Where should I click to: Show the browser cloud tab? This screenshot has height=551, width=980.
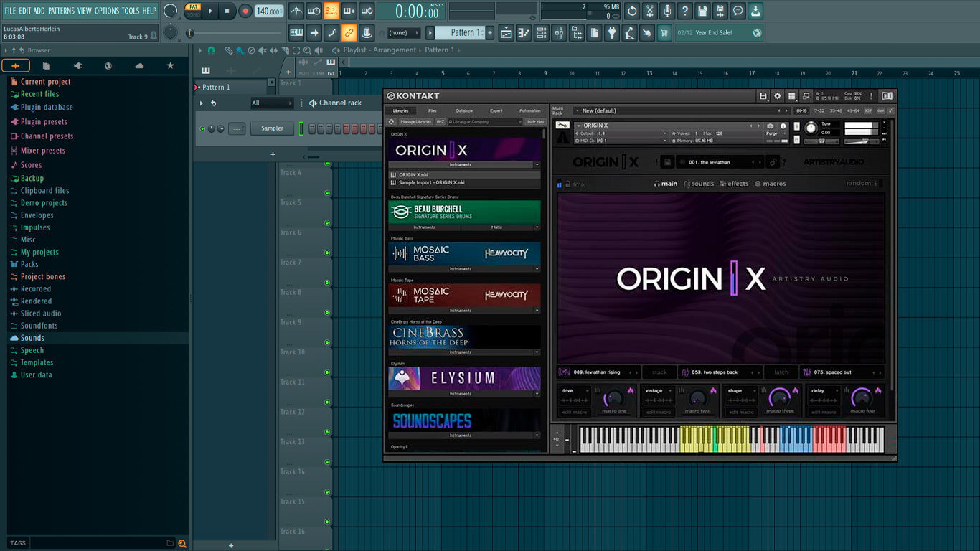click(x=139, y=66)
